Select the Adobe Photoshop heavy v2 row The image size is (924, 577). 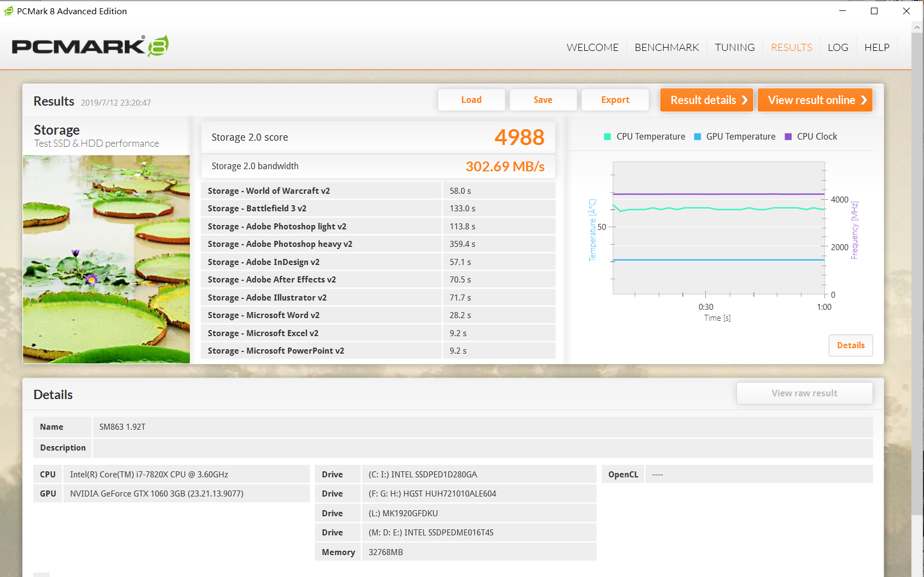click(x=378, y=244)
